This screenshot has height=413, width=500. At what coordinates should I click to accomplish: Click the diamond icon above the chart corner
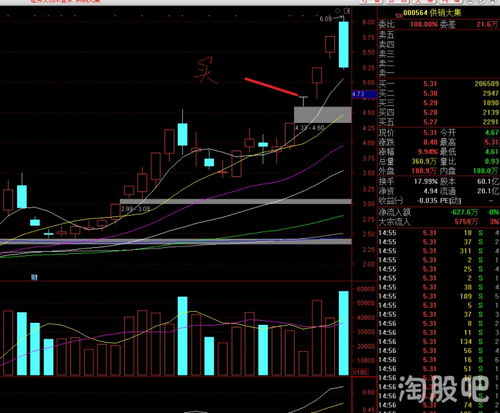point(338,11)
